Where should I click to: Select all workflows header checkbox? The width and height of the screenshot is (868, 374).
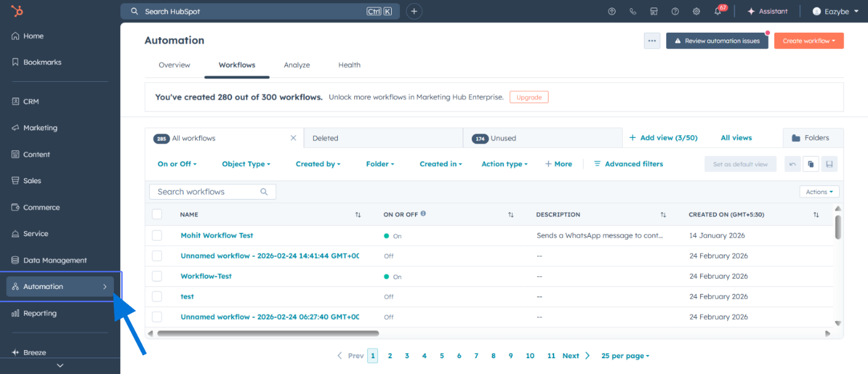coord(157,215)
